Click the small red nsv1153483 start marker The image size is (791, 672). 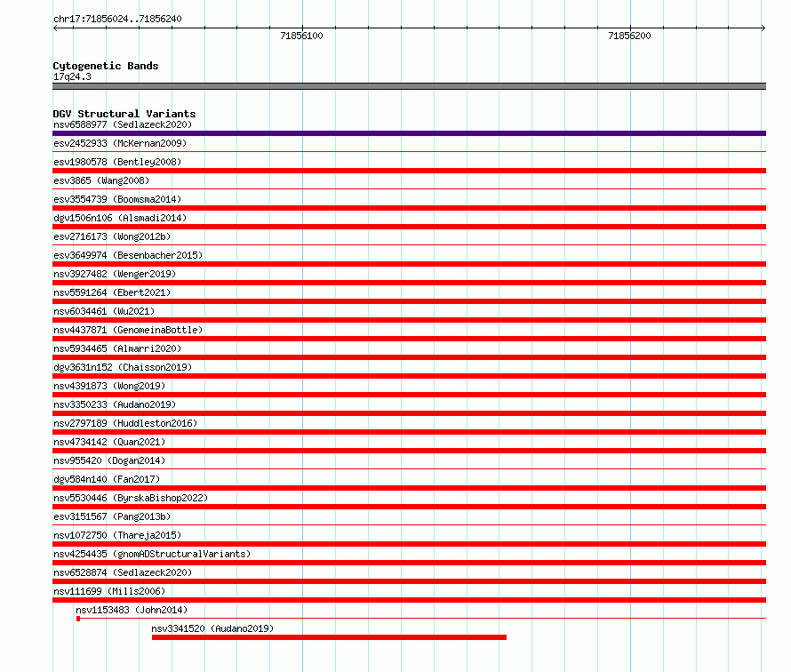(x=78, y=619)
